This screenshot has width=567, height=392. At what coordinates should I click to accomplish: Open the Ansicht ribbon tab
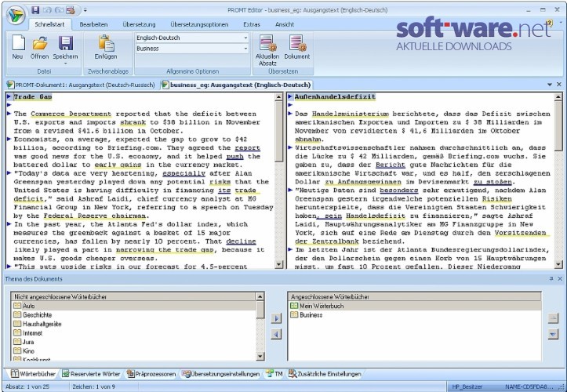[285, 24]
